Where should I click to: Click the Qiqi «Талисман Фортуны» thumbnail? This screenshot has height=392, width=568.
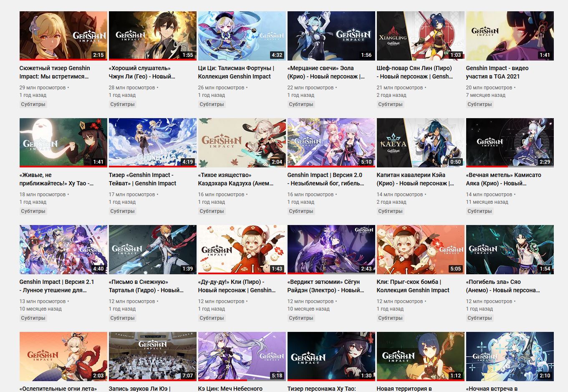coord(242,36)
